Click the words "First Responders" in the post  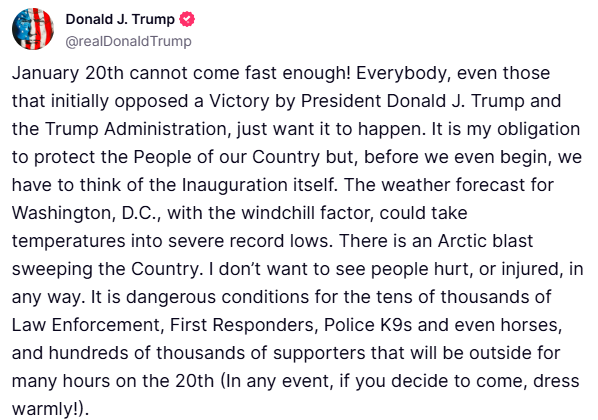coord(243,325)
